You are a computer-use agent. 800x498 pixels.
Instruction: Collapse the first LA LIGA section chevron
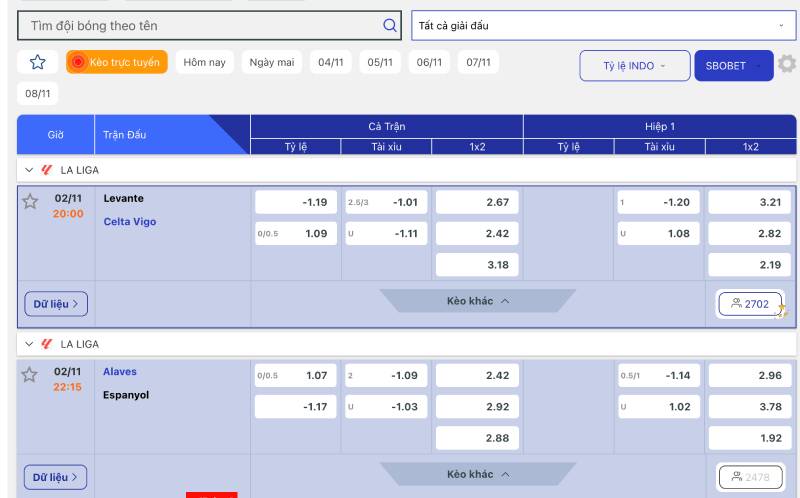pyautogui.click(x=29, y=170)
